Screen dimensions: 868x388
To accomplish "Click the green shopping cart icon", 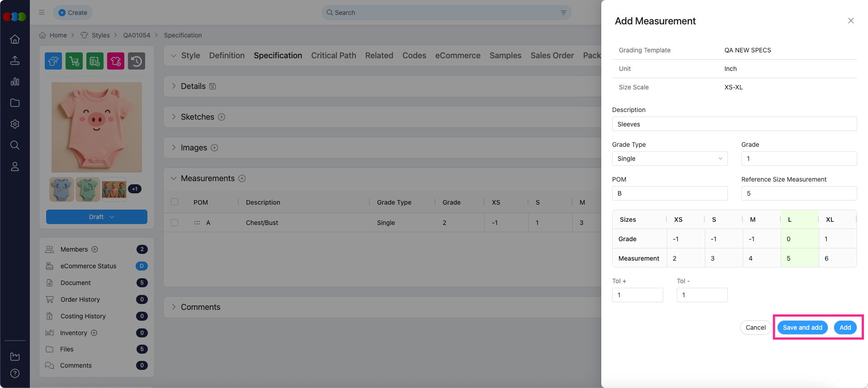I will (x=74, y=61).
